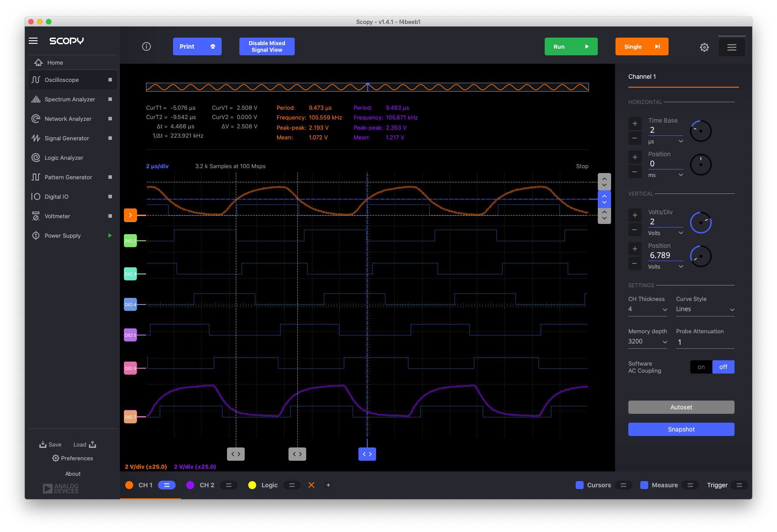
Task: Open CH 1 settings menu button
Action: [x=167, y=485]
